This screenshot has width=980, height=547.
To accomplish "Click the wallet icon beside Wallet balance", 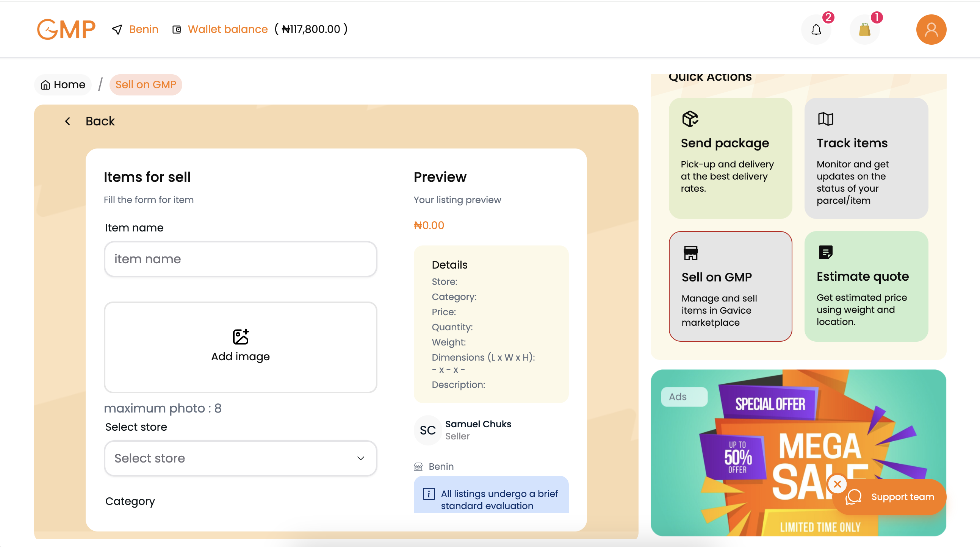I will point(177,29).
